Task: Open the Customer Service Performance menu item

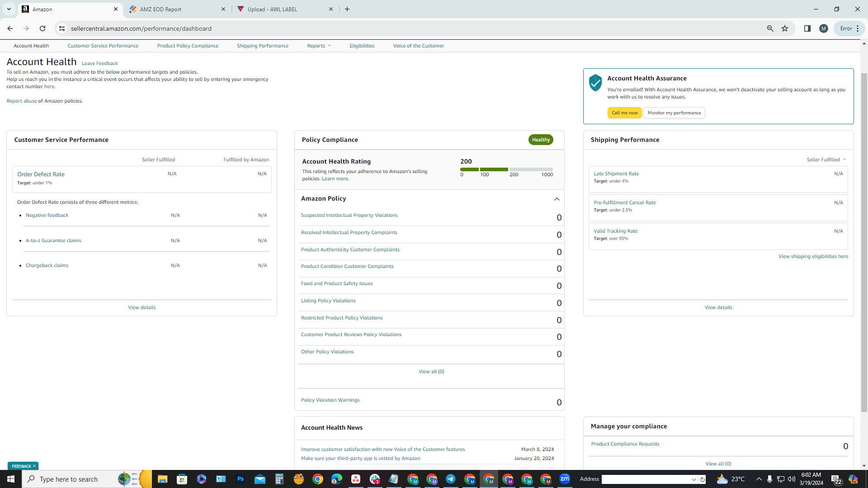Action: coord(103,46)
